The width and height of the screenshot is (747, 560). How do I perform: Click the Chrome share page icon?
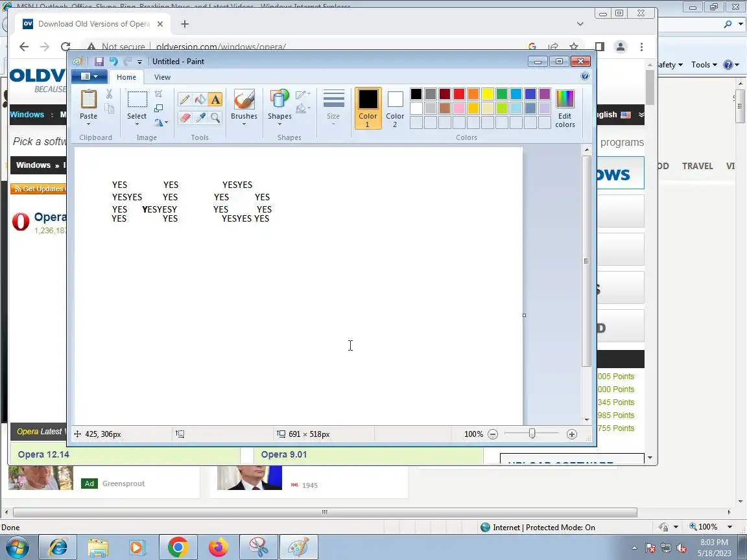tap(553, 47)
